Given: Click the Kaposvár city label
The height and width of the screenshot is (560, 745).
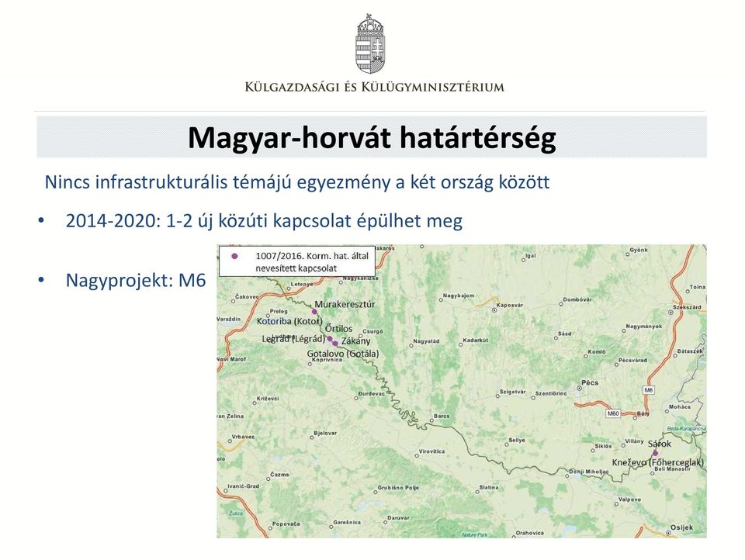Looking at the screenshot, I should pyautogui.click(x=509, y=306).
